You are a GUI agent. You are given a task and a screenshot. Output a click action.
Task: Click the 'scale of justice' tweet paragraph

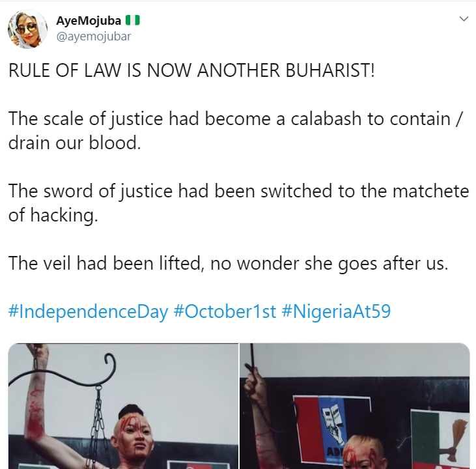coord(236,131)
